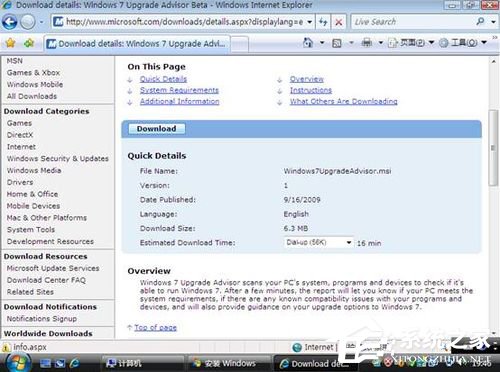Click the browser Back arrow button
Image resolution: width=500 pixels, height=372 pixels.
tap(9, 22)
